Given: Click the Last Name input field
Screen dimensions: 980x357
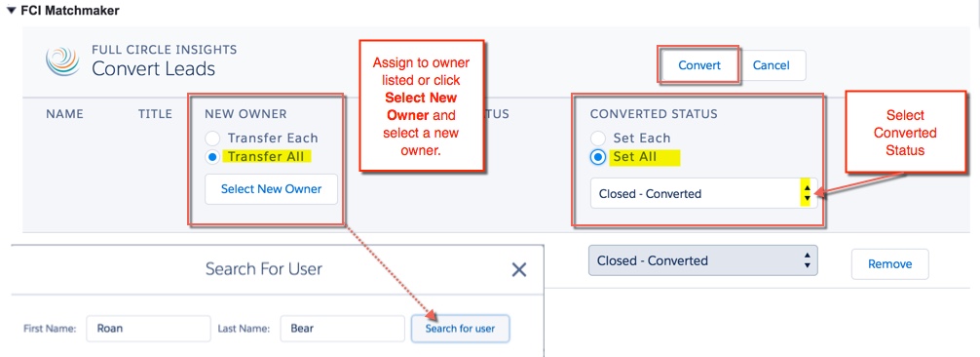Looking at the screenshot, I should point(343,328).
